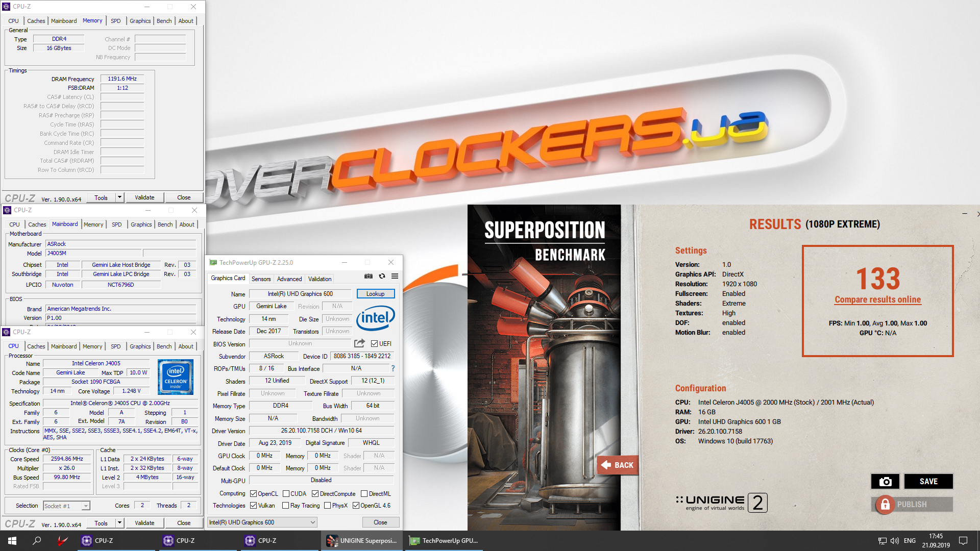Click GPU-Z title bar app icon
The width and height of the screenshot is (980, 551).
click(213, 262)
